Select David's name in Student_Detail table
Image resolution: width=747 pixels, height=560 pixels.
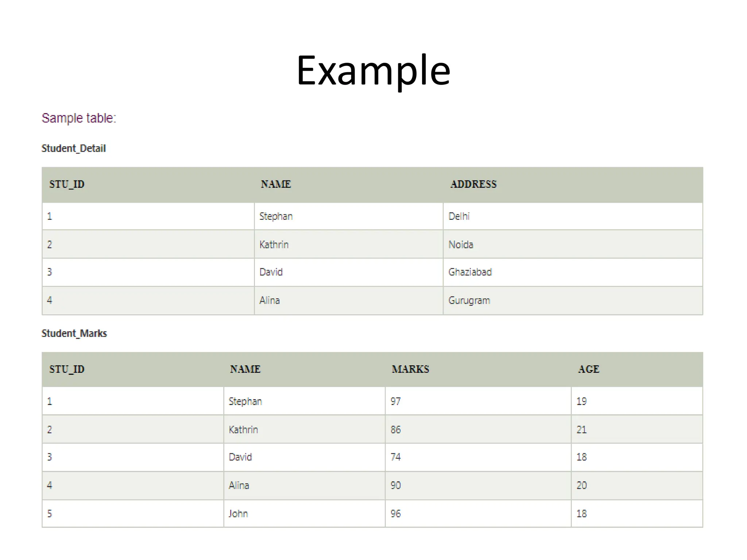click(x=271, y=272)
